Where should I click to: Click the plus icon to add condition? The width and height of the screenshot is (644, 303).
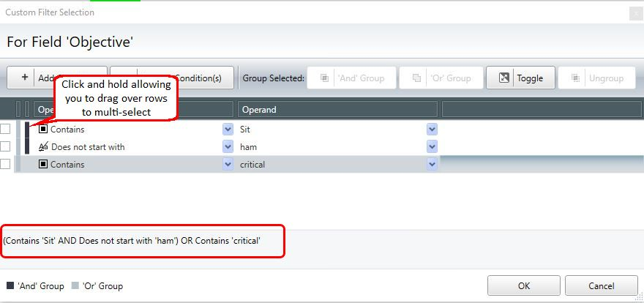pos(25,77)
